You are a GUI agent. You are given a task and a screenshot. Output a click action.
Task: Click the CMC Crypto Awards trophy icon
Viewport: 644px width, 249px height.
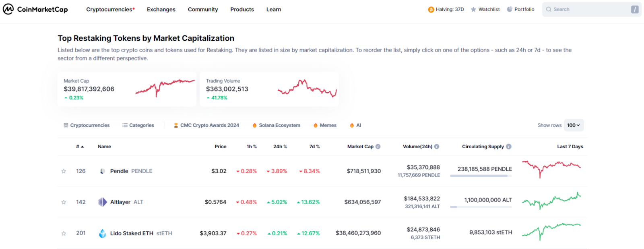pyautogui.click(x=176, y=125)
